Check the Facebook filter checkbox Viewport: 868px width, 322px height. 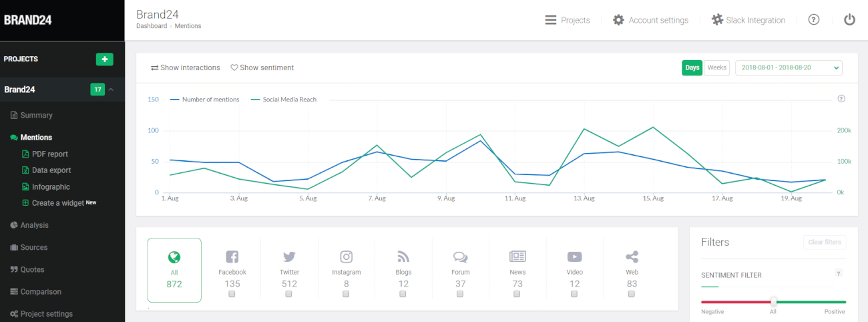[232, 294]
